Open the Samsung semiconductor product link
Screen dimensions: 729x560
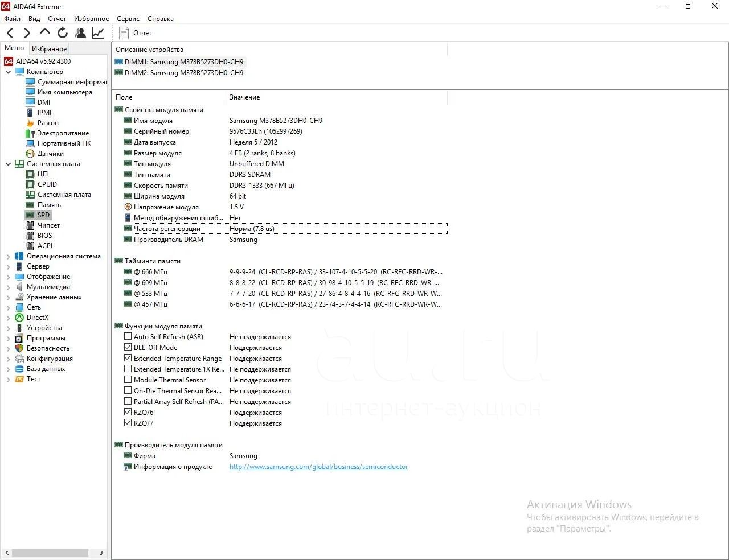(x=319, y=467)
